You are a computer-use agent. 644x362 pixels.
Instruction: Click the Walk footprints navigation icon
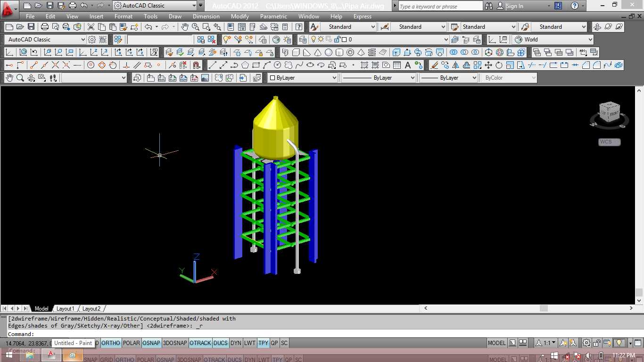tap(53, 78)
